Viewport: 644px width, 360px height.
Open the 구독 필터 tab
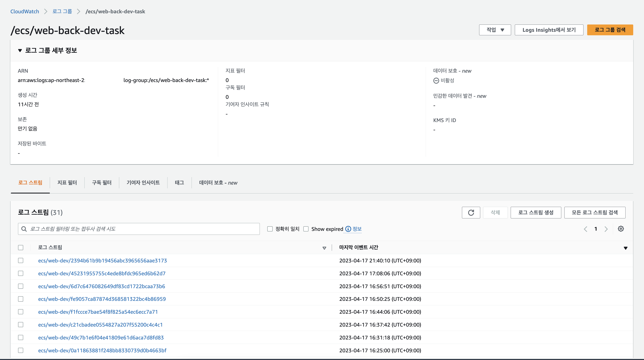102,183
